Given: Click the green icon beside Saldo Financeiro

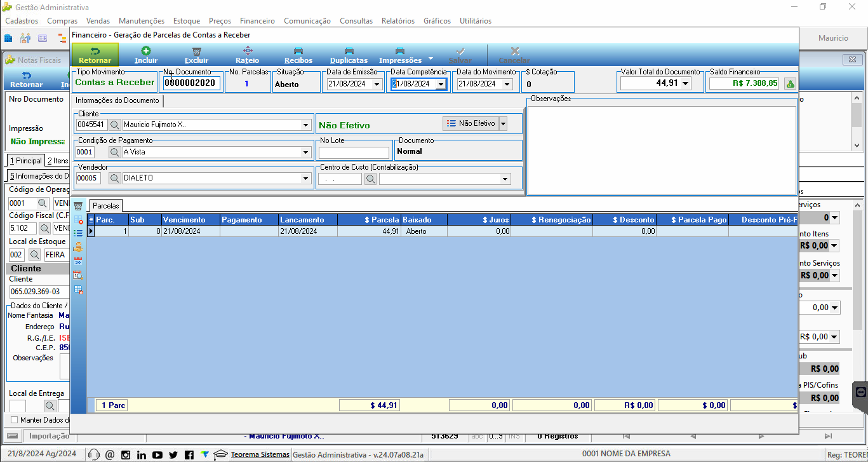Looking at the screenshot, I should coord(790,83).
